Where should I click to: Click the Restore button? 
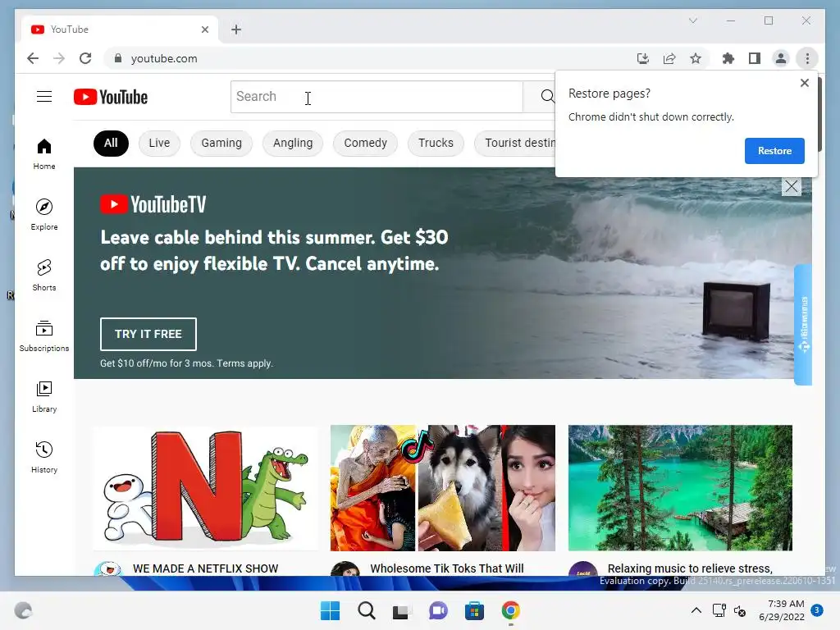point(774,151)
